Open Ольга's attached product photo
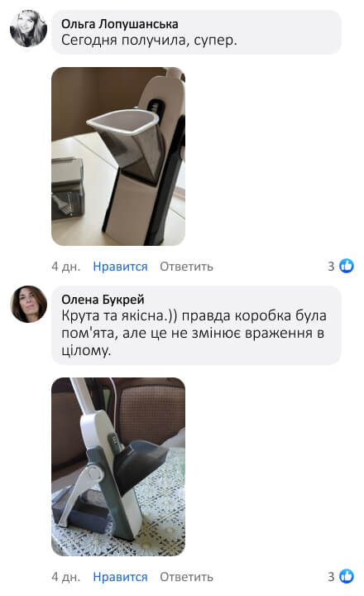 pos(118,156)
